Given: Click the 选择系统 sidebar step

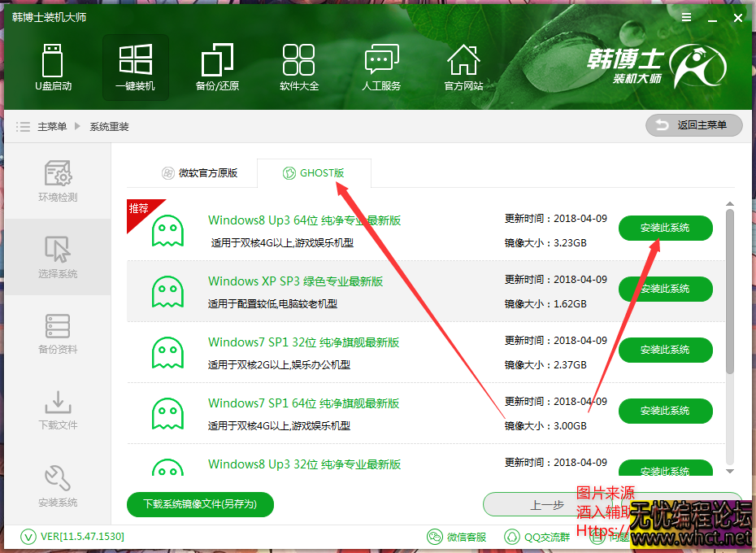Looking at the screenshot, I should (58, 257).
